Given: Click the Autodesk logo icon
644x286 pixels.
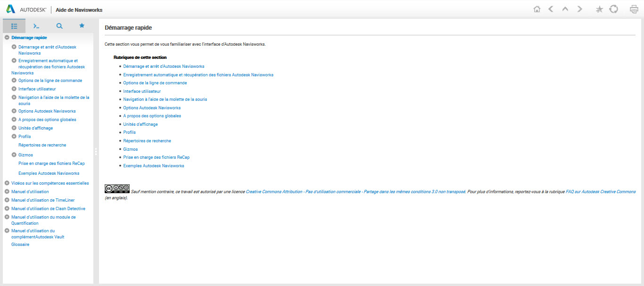Looking at the screenshot, I should tap(10, 9).
